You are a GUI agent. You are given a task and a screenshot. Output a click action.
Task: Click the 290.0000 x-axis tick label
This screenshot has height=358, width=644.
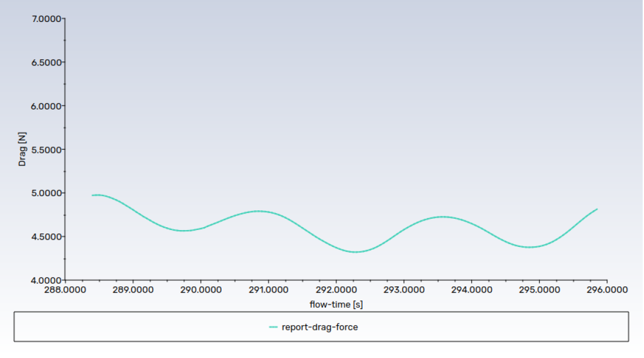point(201,290)
